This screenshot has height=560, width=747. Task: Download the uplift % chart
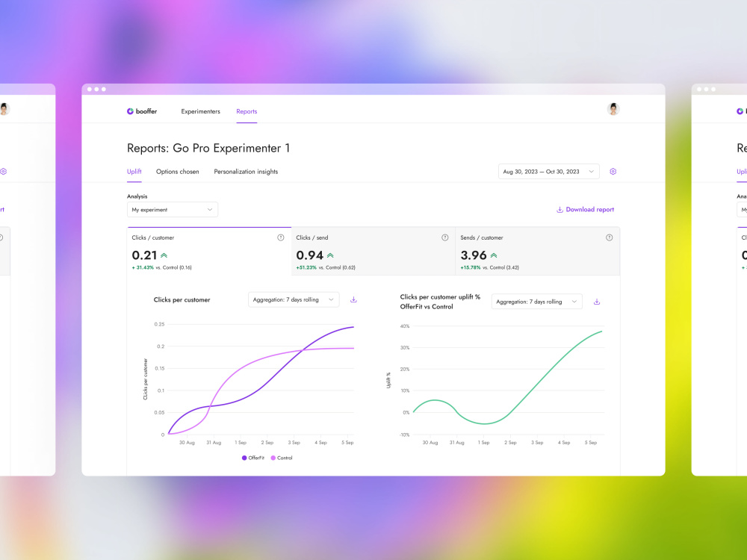pyautogui.click(x=596, y=302)
